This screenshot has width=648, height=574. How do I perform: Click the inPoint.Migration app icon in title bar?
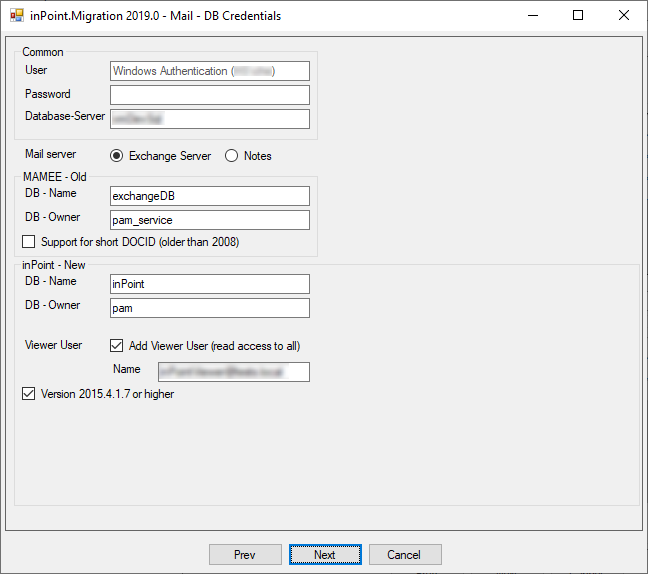pyautogui.click(x=17, y=16)
